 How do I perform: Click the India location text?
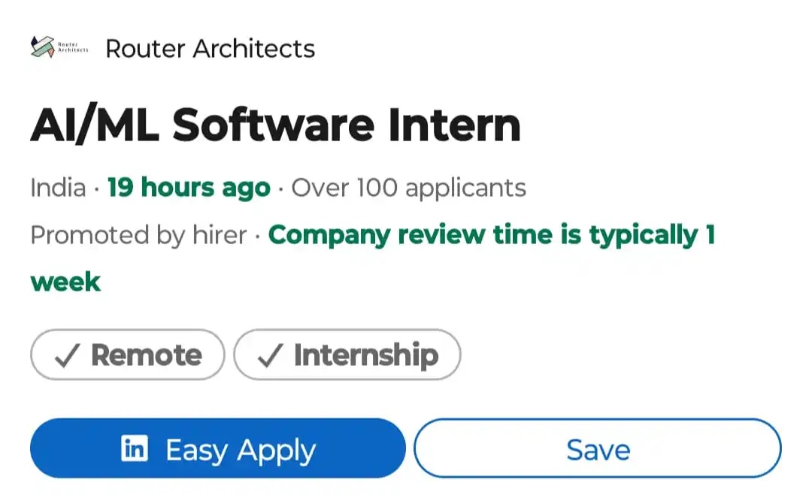point(58,187)
